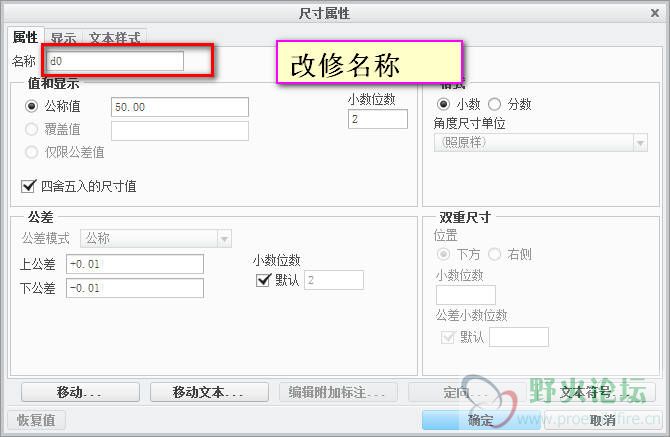Image resolution: width=670 pixels, height=437 pixels.
Task: Click the 移动... button
Action: (80, 392)
